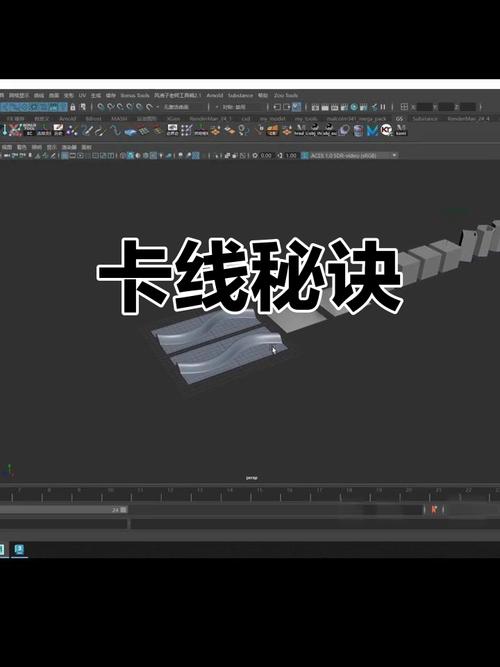The image size is (500, 667).
Task: Open the blue app icon on taskbar
Action: click(x=19, y=549)
